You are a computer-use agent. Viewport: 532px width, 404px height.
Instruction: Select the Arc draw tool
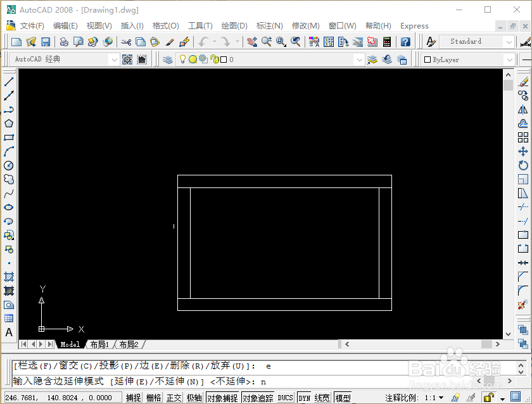tap(9, 151)
